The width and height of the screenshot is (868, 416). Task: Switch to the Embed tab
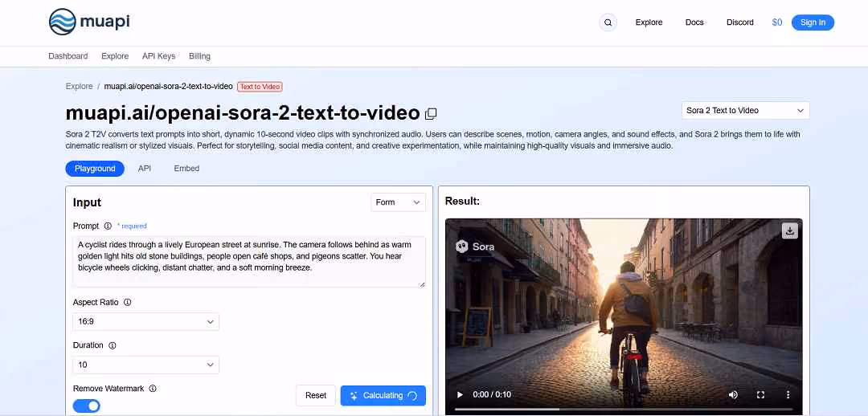click(186, 169)
